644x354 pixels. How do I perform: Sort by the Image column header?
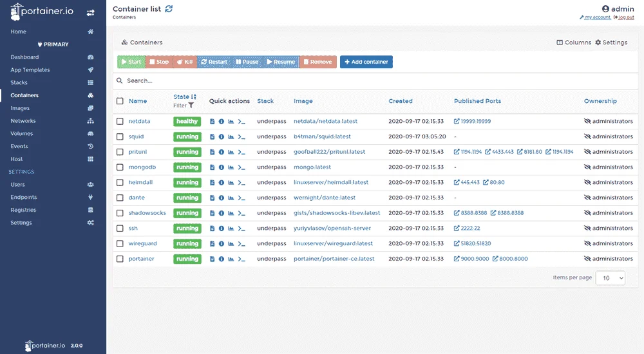[x=303, y=101]
